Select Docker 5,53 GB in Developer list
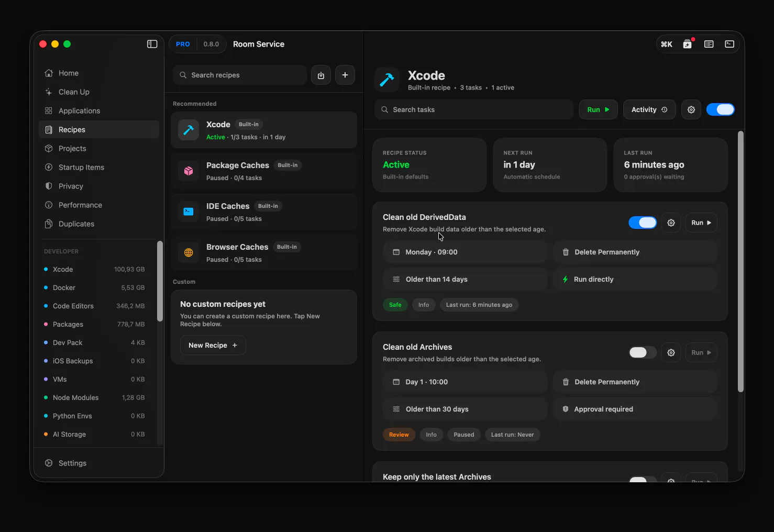Image resolution: width=774 pixels, height=532 pixels. pyautogui.click(x=94, y=287)
